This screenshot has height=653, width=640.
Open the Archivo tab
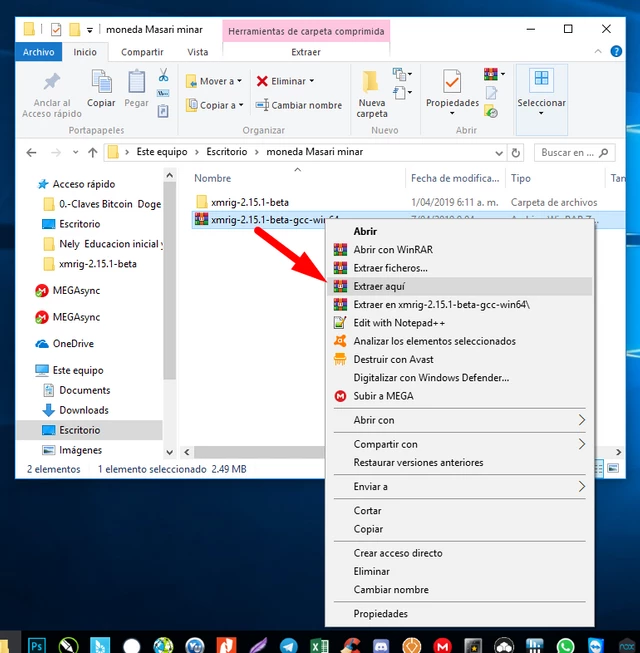[x=38, y=52]
